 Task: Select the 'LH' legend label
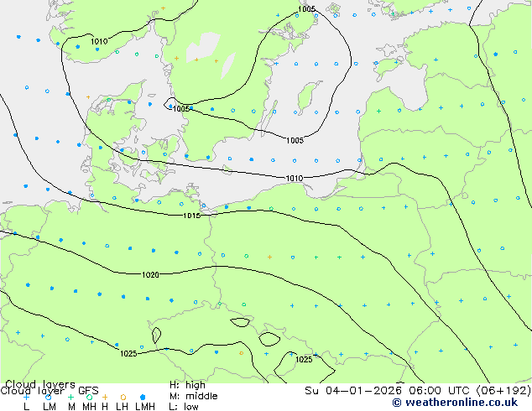point(122,406)
